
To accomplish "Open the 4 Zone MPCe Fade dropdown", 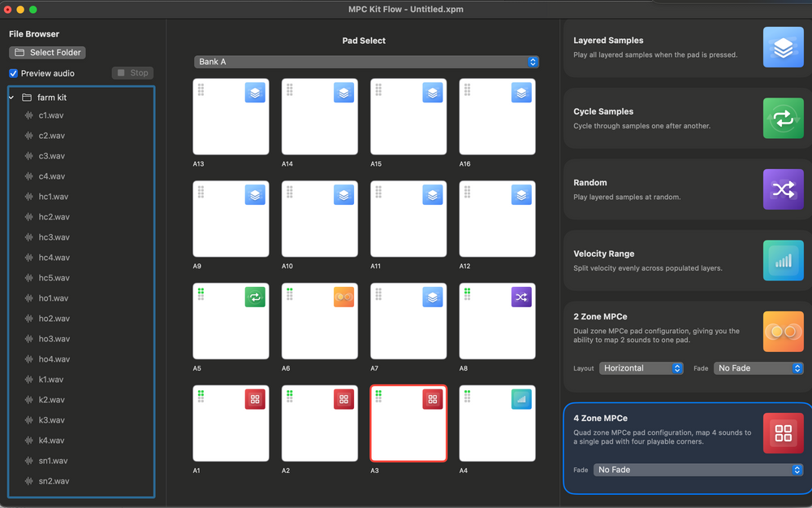I will [697, 470].
